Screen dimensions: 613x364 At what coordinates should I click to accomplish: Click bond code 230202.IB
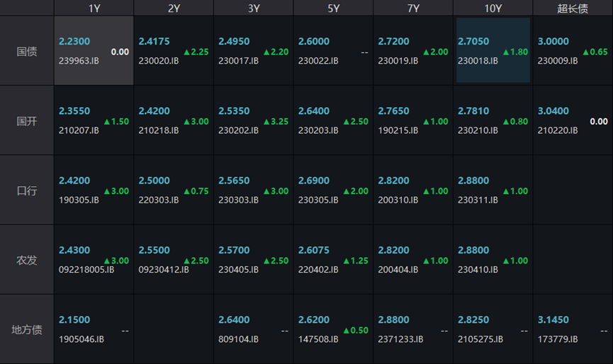(x=238, y=131)
